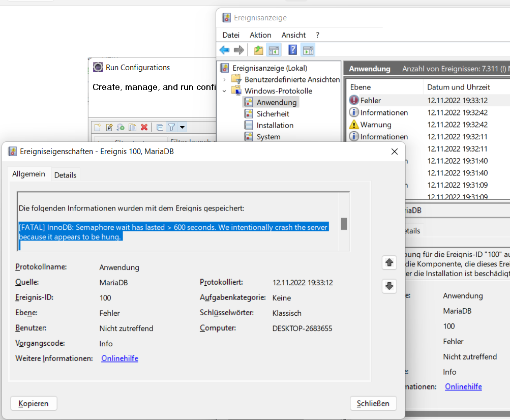Select the Sicherheit log in tree
Image resolution: width=510 pixels, height=420 pixels.
273,114
